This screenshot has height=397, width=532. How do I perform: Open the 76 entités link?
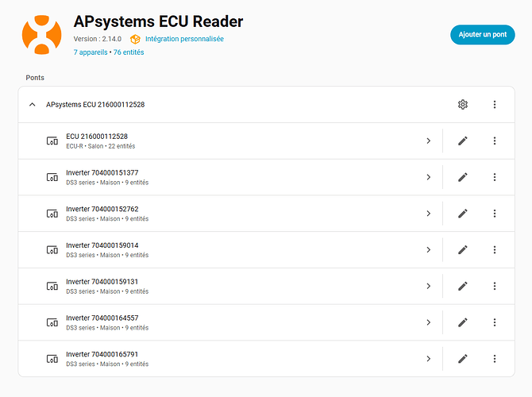click(x=129, y=52)
